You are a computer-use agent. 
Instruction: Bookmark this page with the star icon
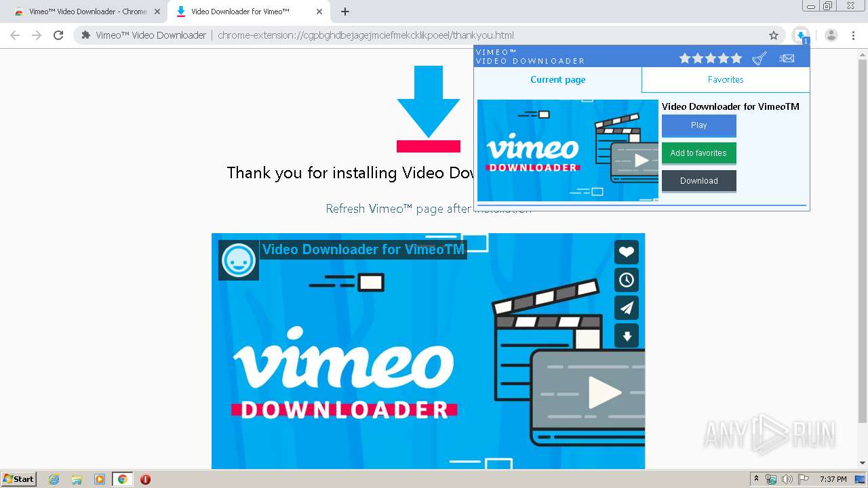point(774,35)
